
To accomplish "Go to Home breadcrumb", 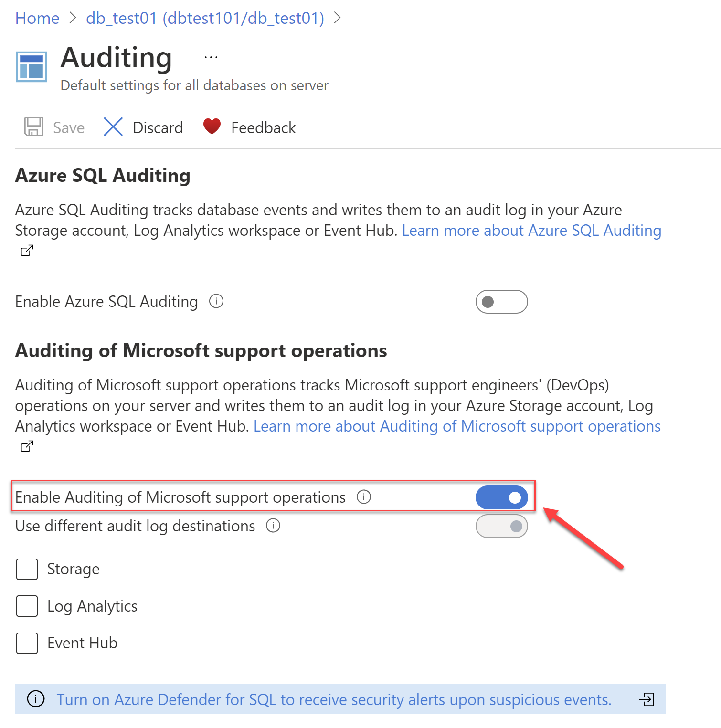I will (37, 18).
